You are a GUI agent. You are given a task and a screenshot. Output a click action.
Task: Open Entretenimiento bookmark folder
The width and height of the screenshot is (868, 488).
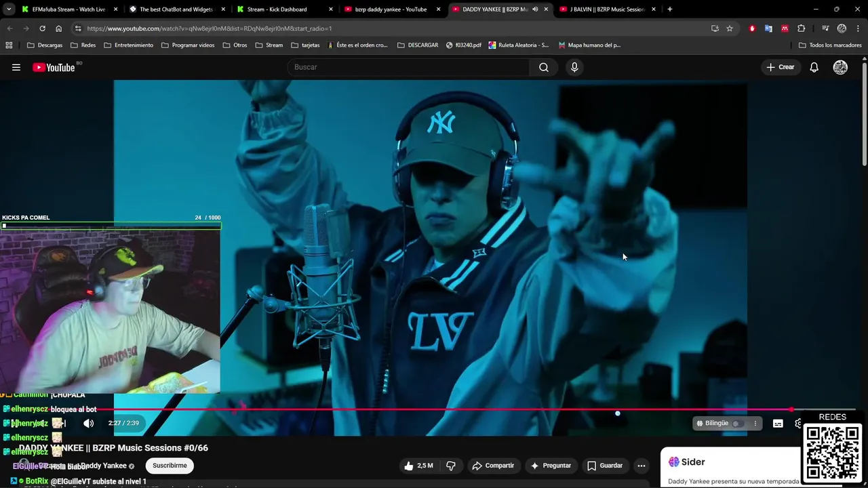pyautogui.click(x=129, y=45)
